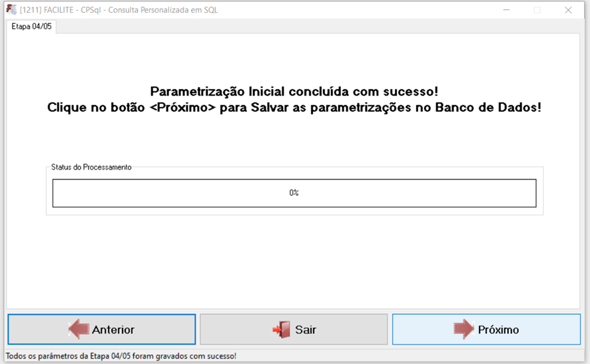This screenshot has height=364, width=590.
Task: Minimize the FACILITE window
Action: [507, 10]
